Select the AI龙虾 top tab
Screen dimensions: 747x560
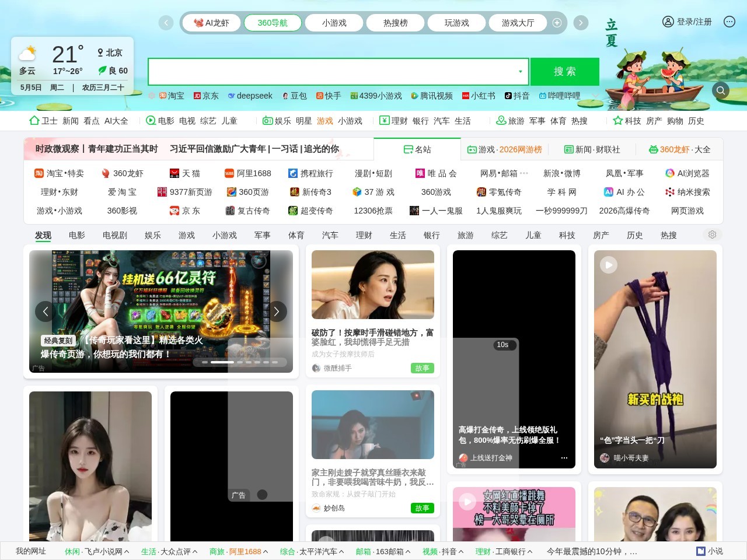click(x=211, y=23)
